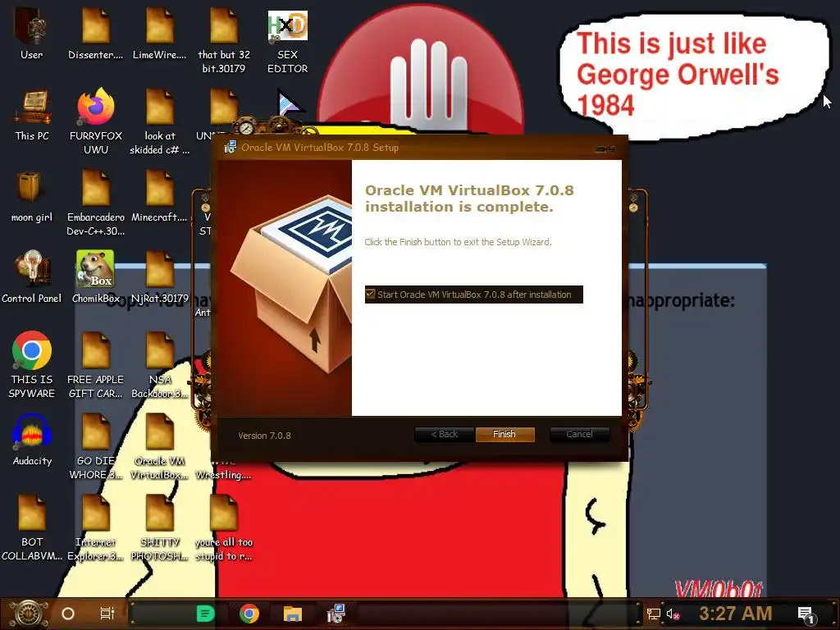
Task: Open the Control Panel desktop icon
Action: (32, 277)
